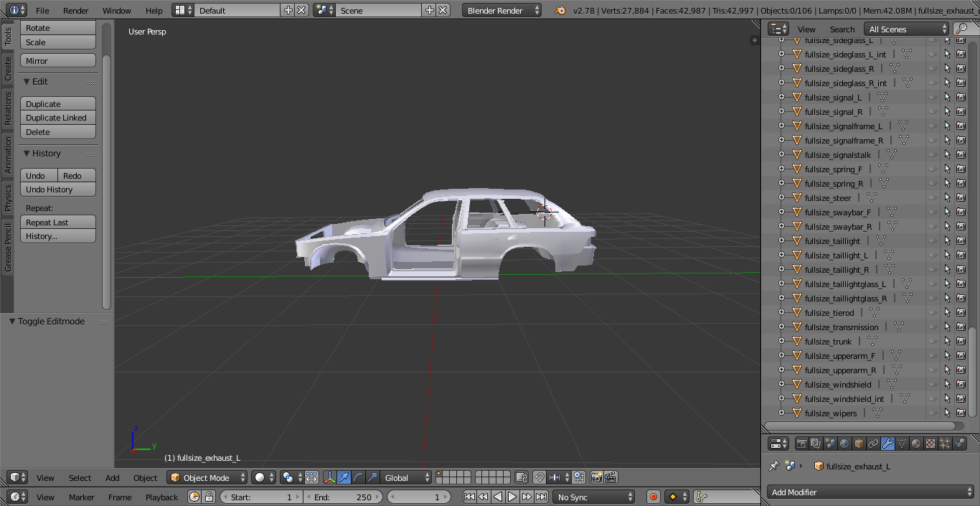980x506 pixels.
Task: Click the Undo History button
Action: [x=58, y=189]
